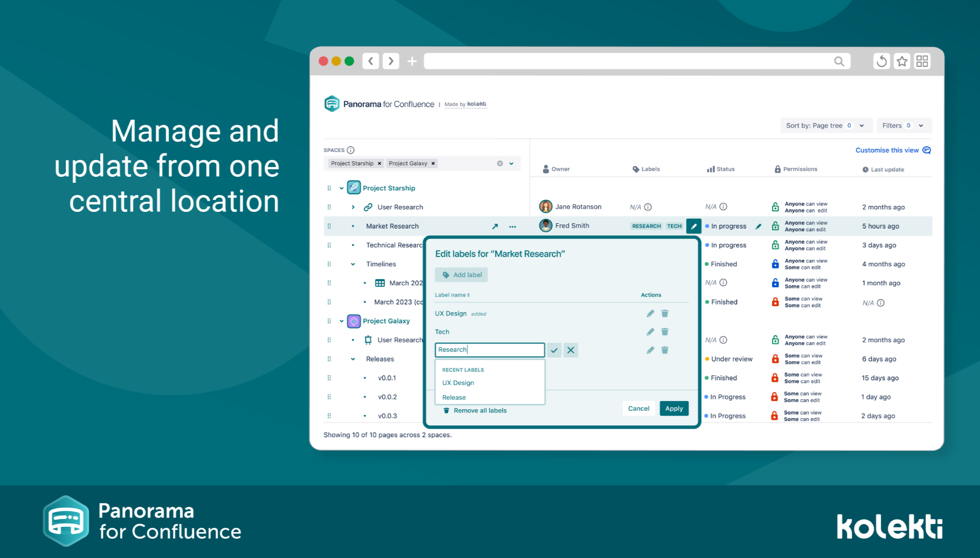Collapse the Project Starship tree node
Viewport: 980px width, 558px height.
(x=342, y=188)
